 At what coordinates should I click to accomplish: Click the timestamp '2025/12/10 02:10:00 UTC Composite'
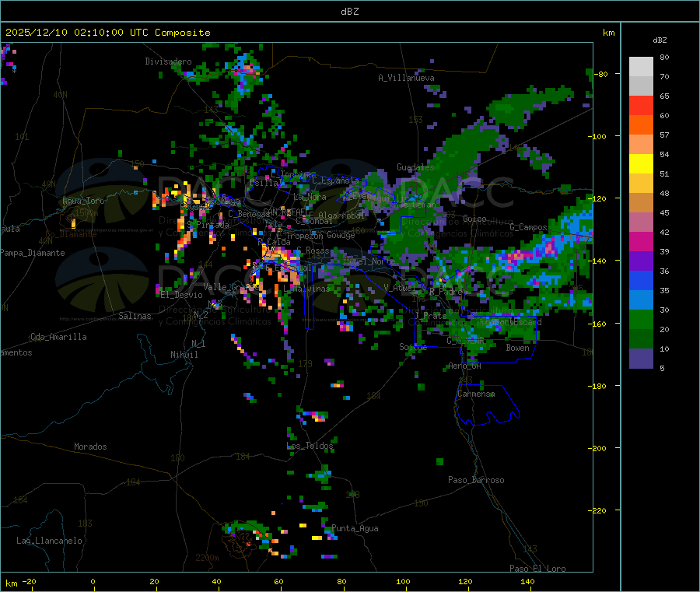107,33
